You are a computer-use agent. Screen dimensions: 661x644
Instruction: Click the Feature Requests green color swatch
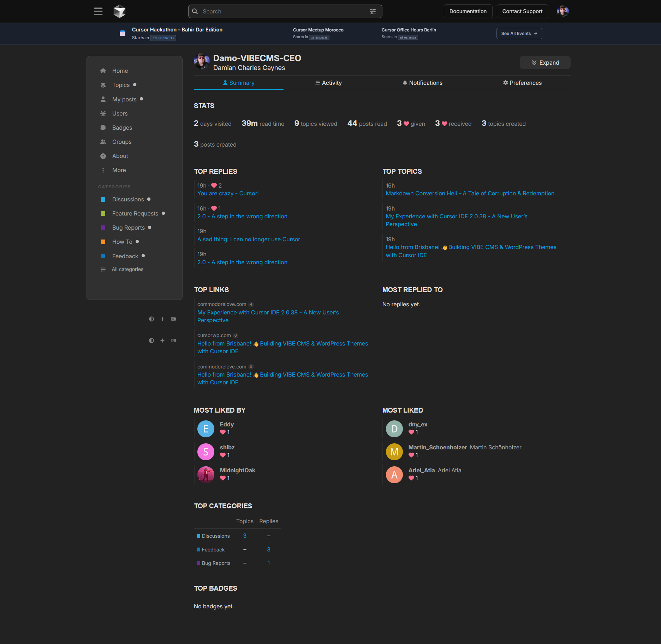click(x=103, y=213)
